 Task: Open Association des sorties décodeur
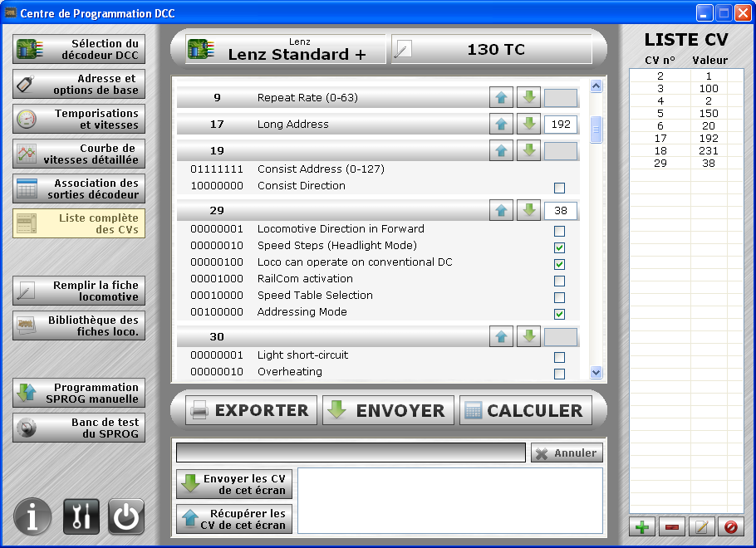[79, 189]
